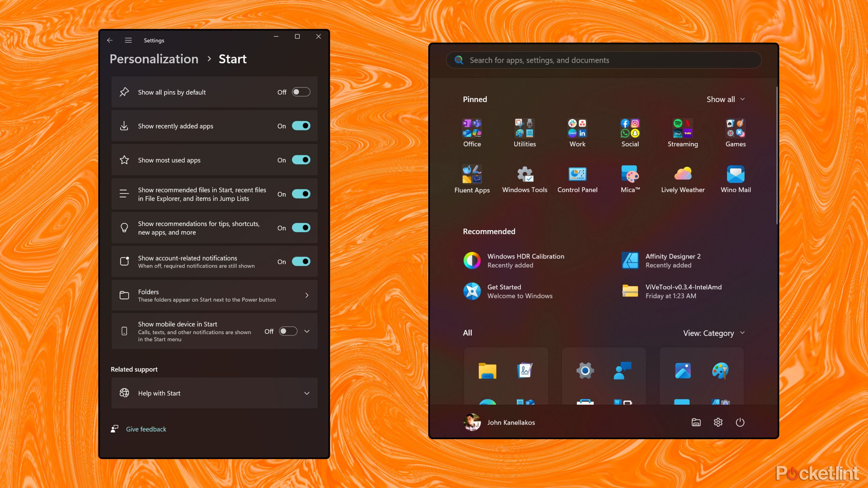Screen dimensions: 868x488
Task: Expand Show mobile device options chevron
Action: pyautogui.click(x=307, y=331)
